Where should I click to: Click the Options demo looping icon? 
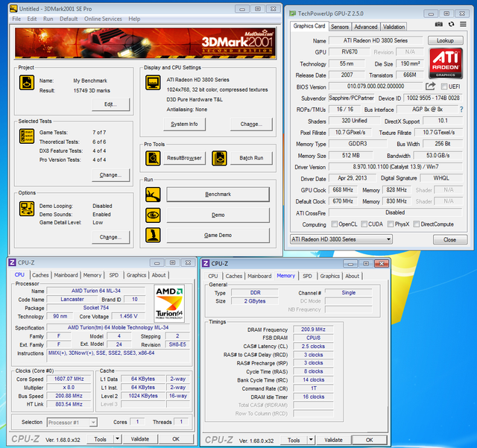click(x=27, y=209)
